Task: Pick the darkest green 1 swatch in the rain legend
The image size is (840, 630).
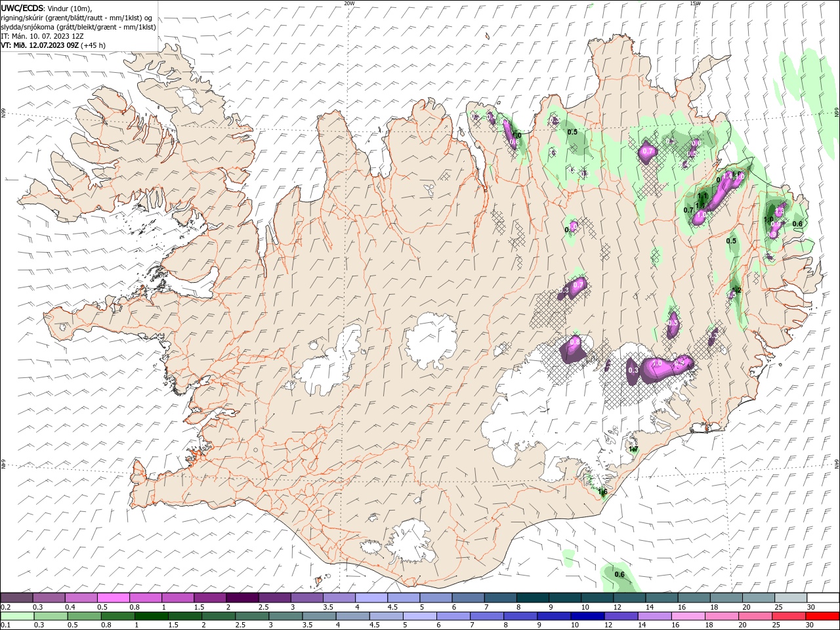Action: tap(152, 616)
